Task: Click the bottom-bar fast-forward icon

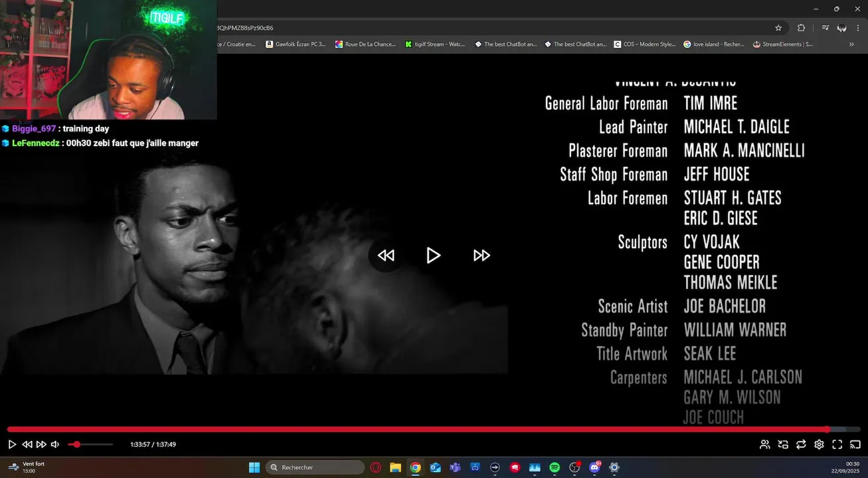Action: (41, 444)
